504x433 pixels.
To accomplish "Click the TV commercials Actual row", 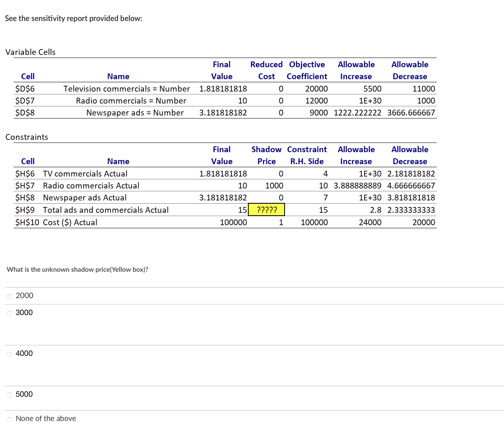I will coord(85,174).
